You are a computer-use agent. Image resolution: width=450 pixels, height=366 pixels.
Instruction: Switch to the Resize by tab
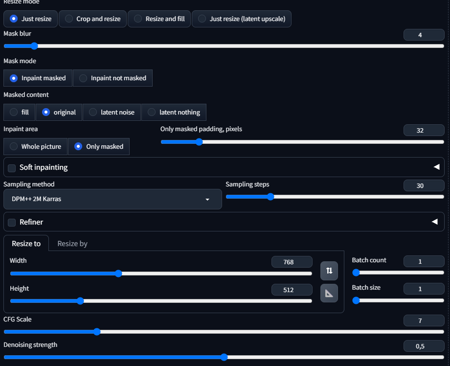click(x=72, y=244)
